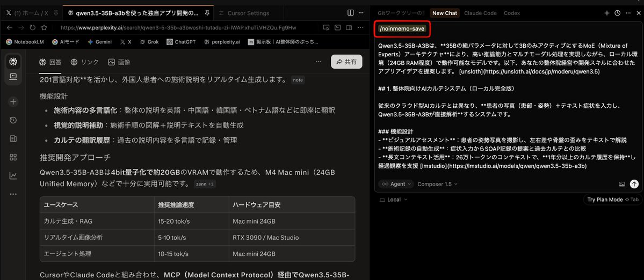The height and width of the screenshot is (280, 644).
Task: Pin toggle on the qwen3.5 Perplexity tab
Action: pos(207,13)
